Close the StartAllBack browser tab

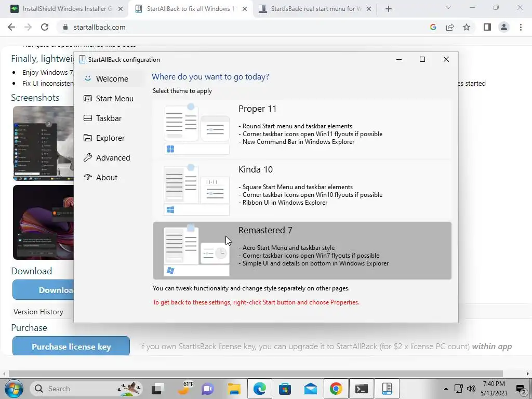[x=245, y=9]
